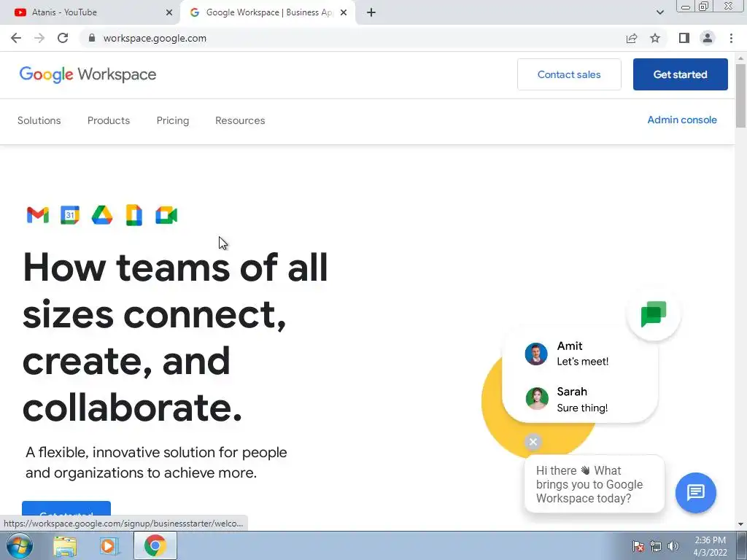The width and height of the screenshot is (747, 560).
Task: Expand the tab search chevron
Action: pos(659,12)
